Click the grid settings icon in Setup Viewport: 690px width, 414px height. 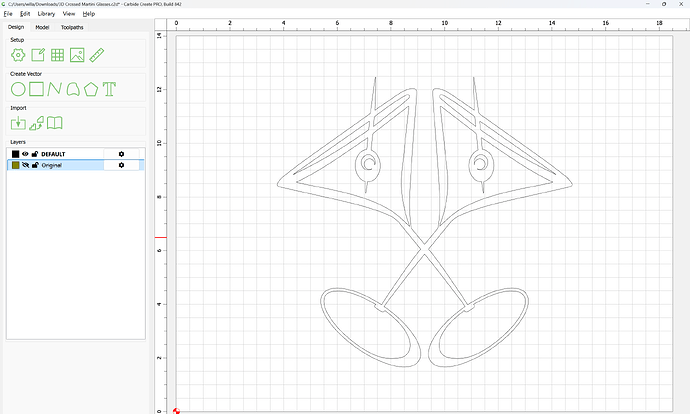pos(57,55)
